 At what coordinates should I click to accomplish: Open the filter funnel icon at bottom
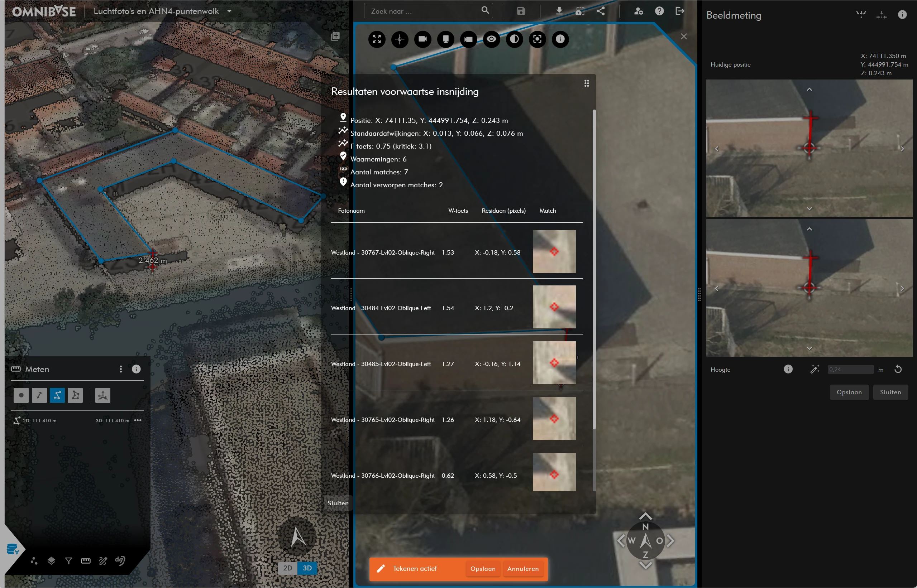point(68,560)
